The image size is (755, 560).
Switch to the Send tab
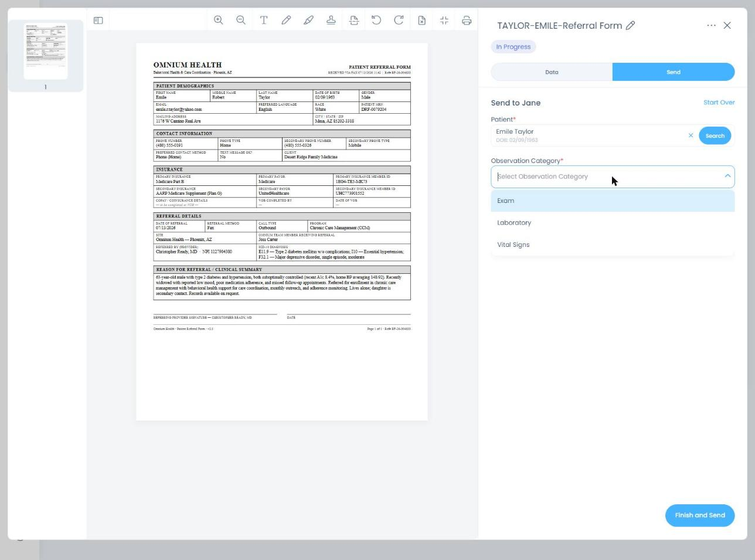(674, 72)
